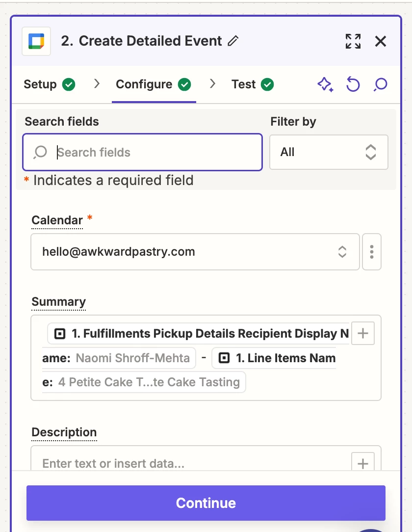Click the Continue button

click(x=206, y=503)
